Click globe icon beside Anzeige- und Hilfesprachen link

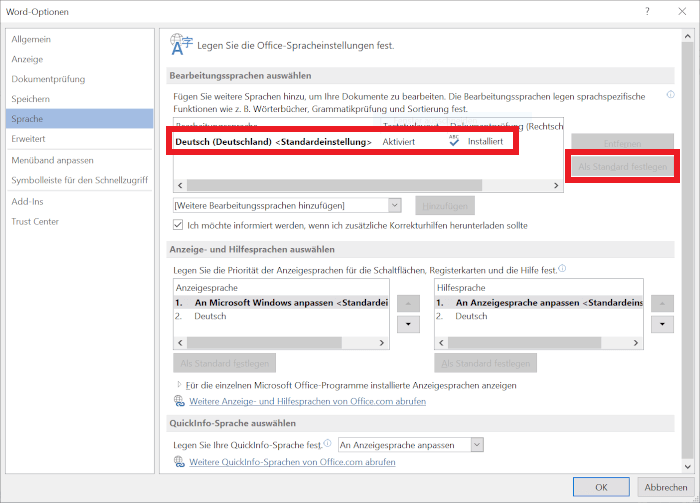point(179,401)
